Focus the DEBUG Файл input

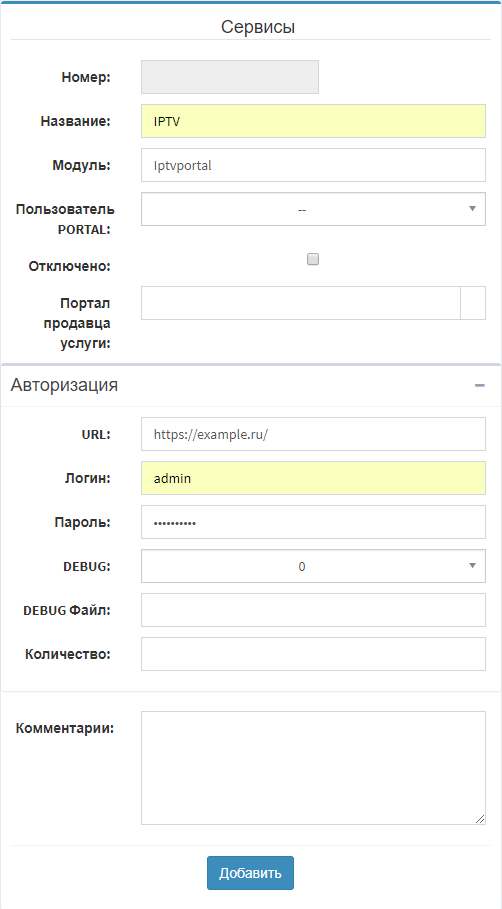[x=313, y=610]
